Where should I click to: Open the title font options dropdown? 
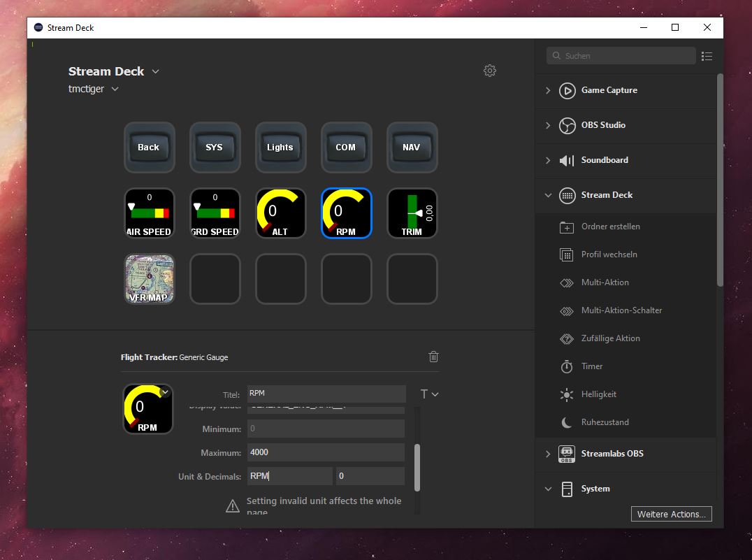pyautogui.click(x=429, y=394)
